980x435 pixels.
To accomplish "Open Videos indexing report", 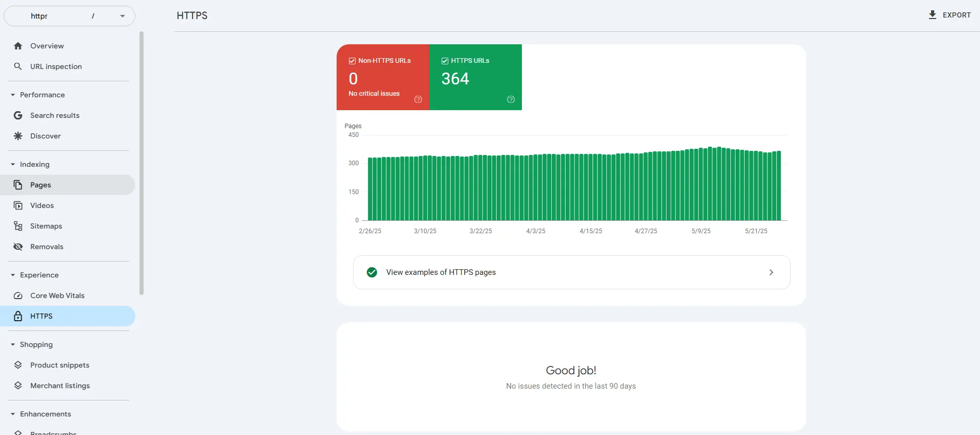I will (67, 205).
